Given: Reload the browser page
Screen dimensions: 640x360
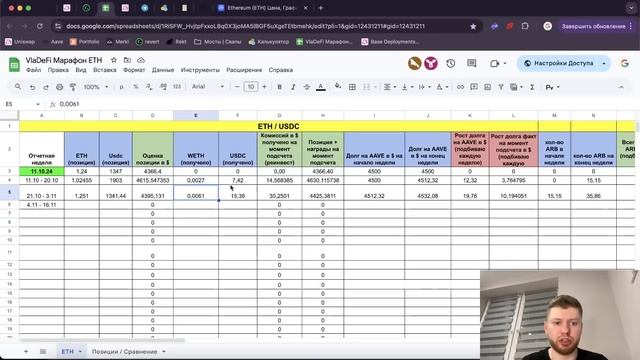Looking at the screenshot, I should (x=40, y=26).
